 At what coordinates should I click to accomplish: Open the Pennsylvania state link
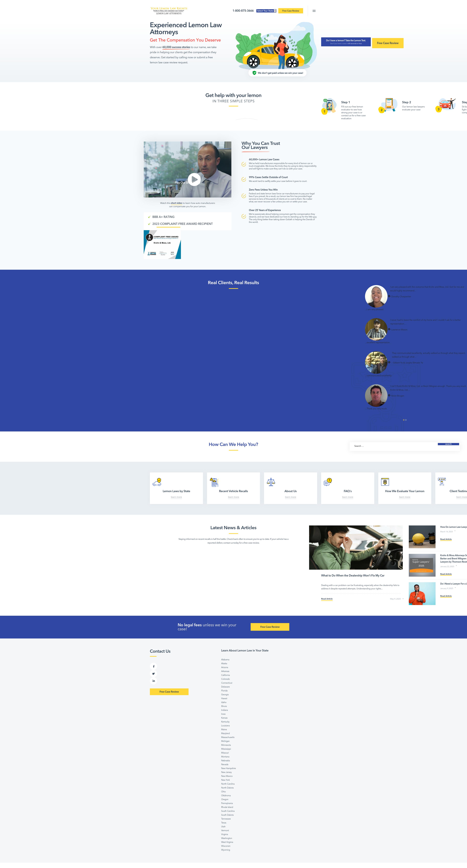coord(227,803)
